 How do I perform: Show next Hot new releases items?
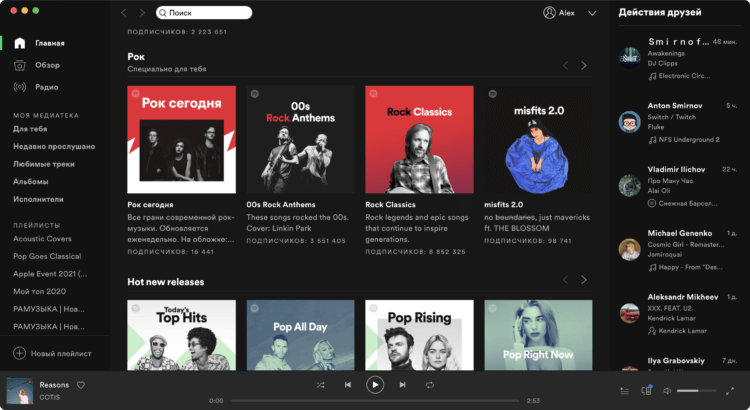click(584, 280)
